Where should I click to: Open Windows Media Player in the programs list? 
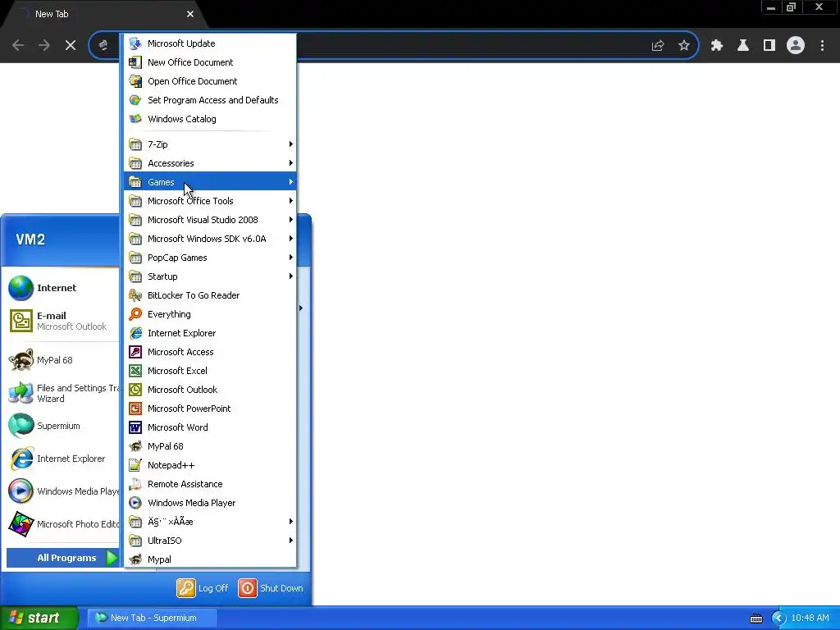pos(210,503)
